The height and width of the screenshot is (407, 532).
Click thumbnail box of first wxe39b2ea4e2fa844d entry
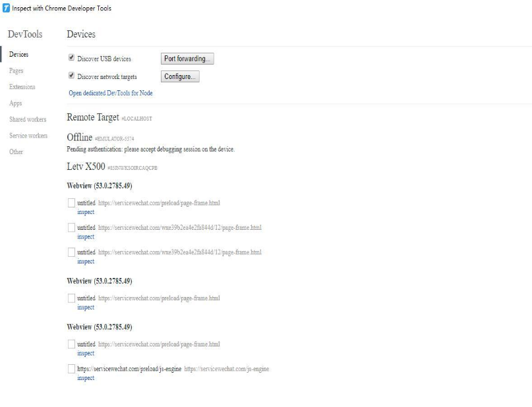click(71, 227)
